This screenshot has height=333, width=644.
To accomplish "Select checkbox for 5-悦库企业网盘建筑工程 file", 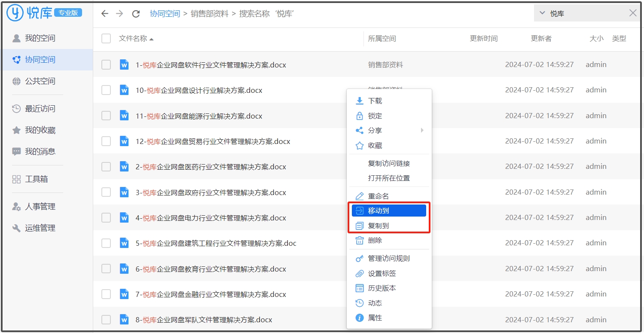I will click(x=106, y=243).
